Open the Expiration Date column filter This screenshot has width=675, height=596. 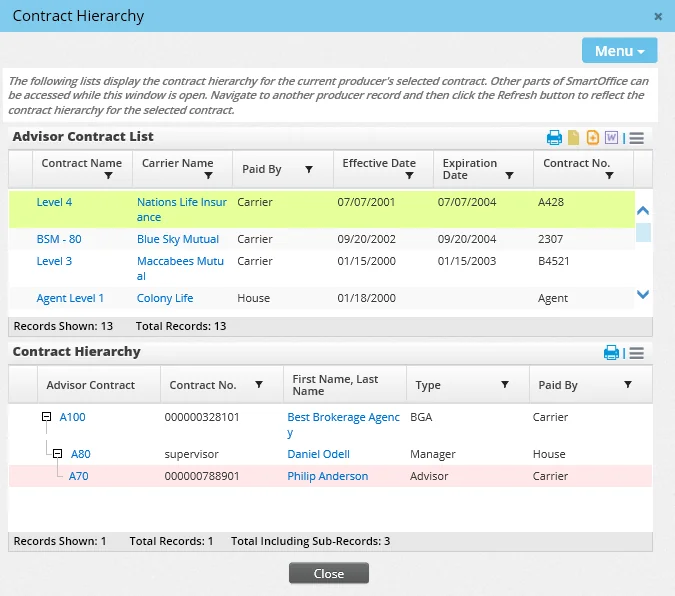509,175
